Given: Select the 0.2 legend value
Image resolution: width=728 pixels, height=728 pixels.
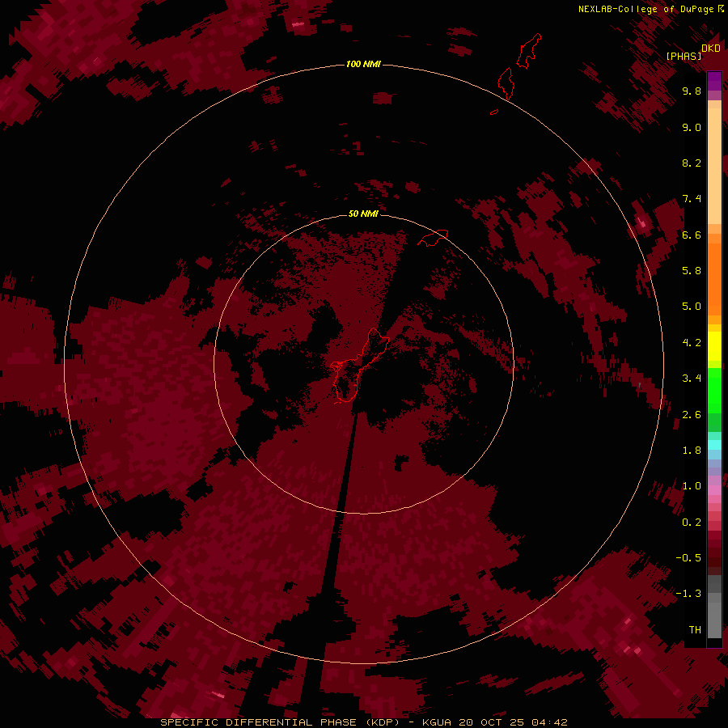Looking at the screenshot, I should point(692,523).
